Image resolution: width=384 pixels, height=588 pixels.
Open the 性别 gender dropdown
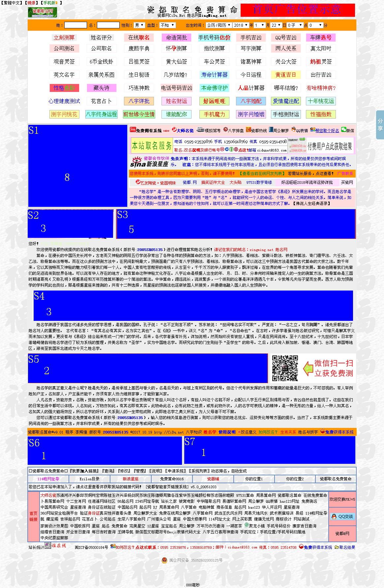pyautogui.click(x=139, y=25)
